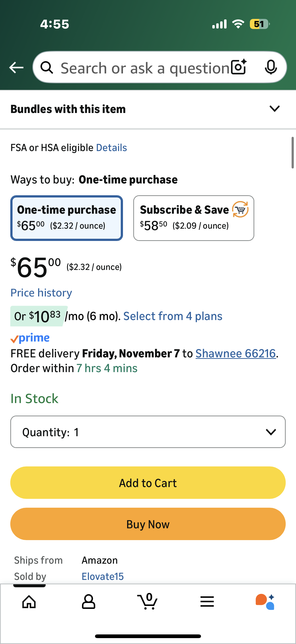Open the Rufus AI assistant icon
296x644 pixels.
pos(265,602)
